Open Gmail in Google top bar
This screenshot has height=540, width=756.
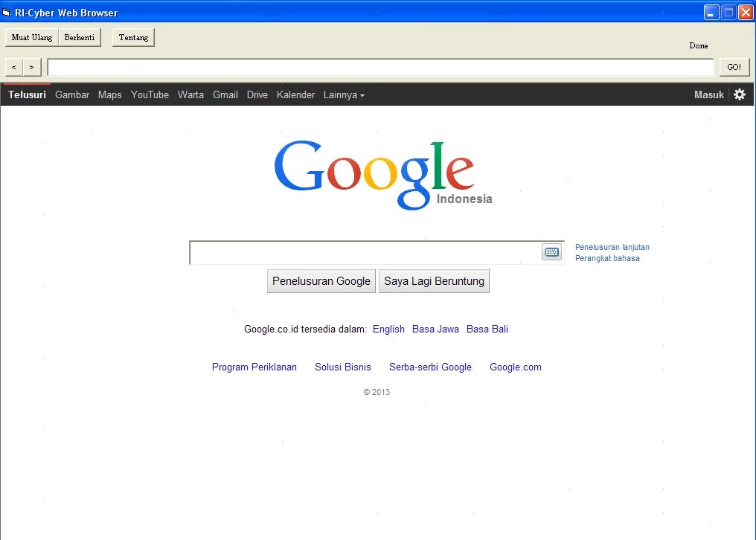[x=225, y=94]
